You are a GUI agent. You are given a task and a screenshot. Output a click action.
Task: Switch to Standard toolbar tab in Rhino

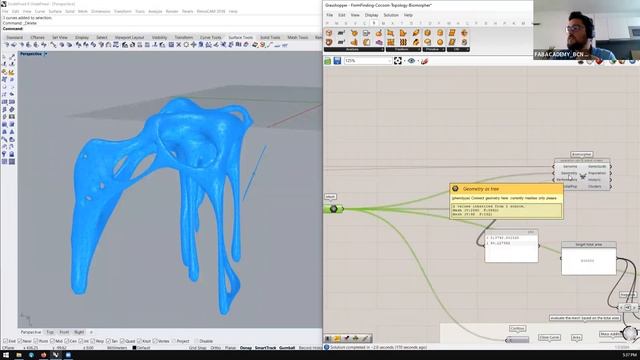pyautogui.click(x=14, y=38)
